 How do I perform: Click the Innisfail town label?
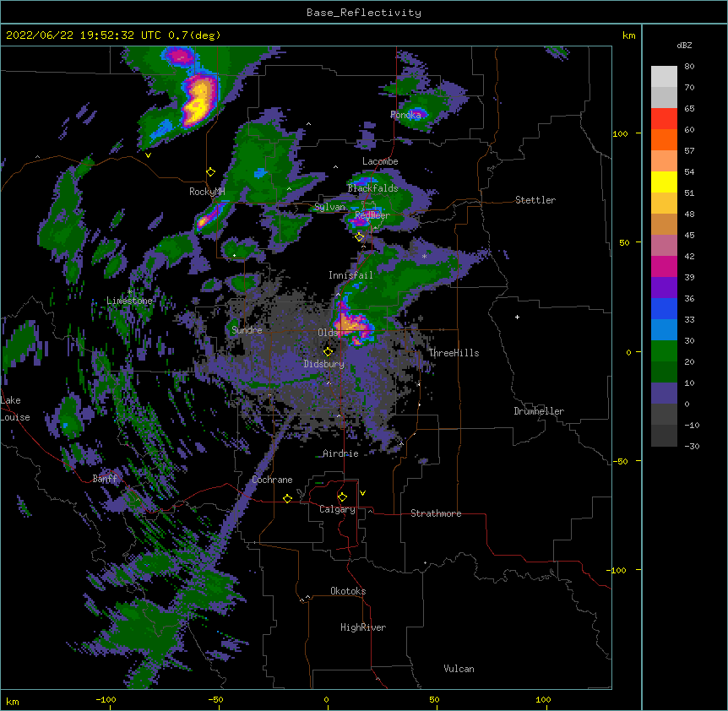pos(350,275)
